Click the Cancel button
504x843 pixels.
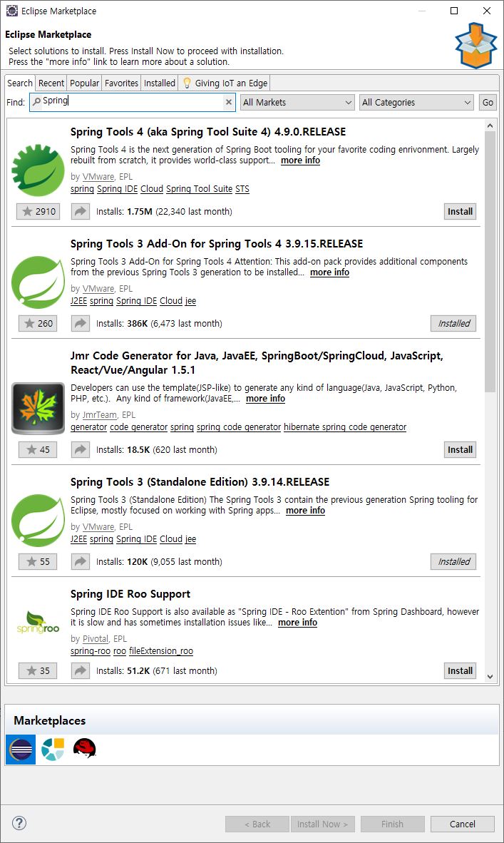tap(462, 824)
